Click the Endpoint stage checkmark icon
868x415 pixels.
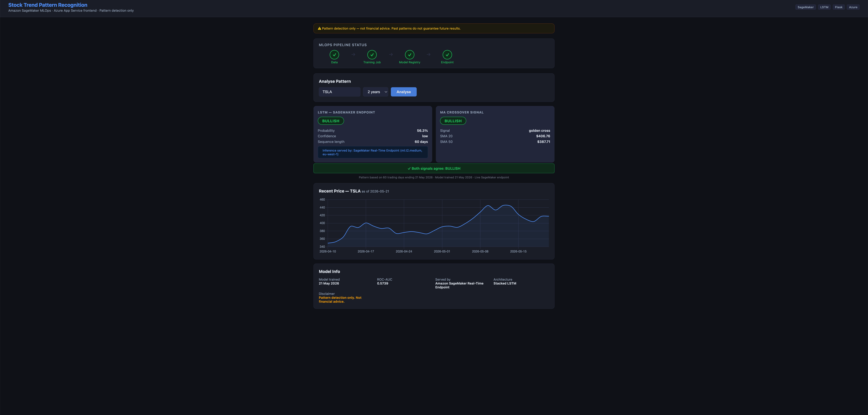pyautogui.click(x=447, y=55)
